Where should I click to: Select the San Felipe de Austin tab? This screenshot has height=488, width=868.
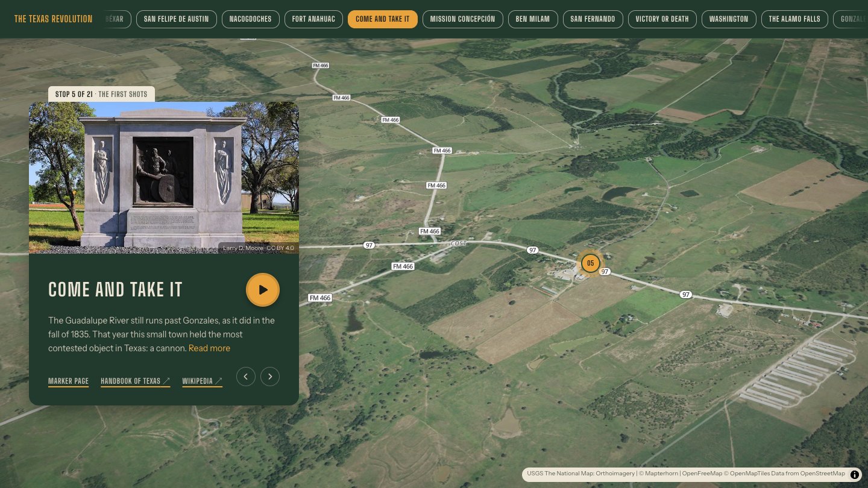176,19
